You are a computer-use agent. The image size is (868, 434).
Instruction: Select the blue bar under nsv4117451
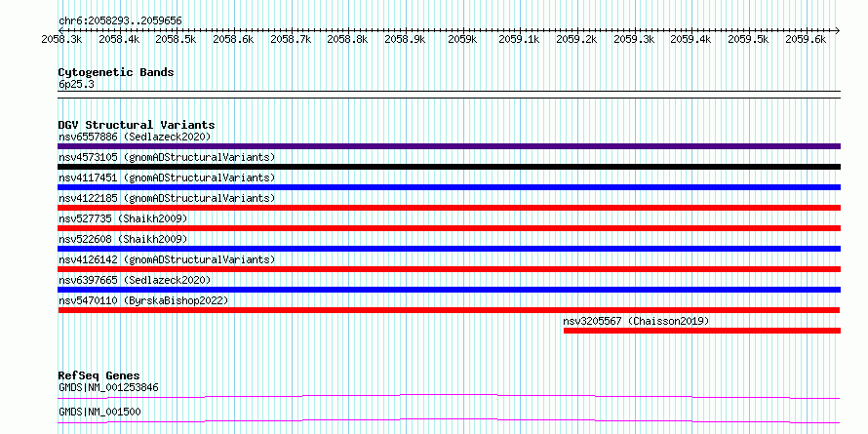[x=449, y=187]
